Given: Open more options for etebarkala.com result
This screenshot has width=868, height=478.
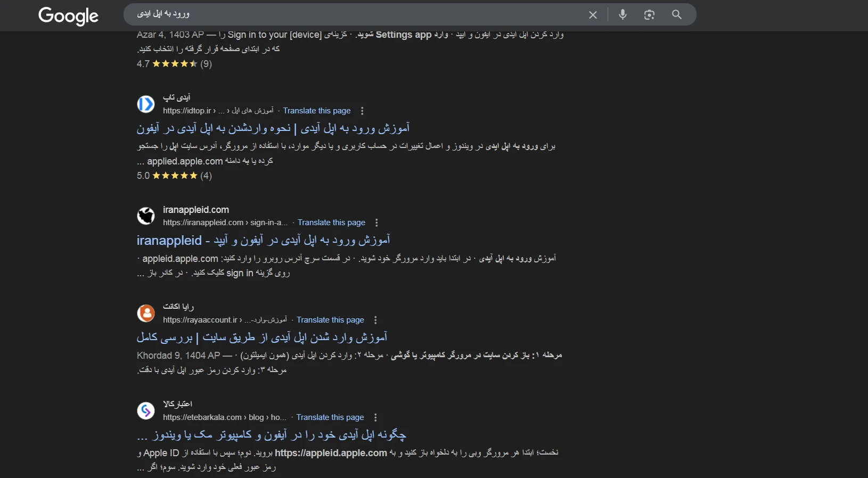Looking at the screenshot, I should 375,417.
